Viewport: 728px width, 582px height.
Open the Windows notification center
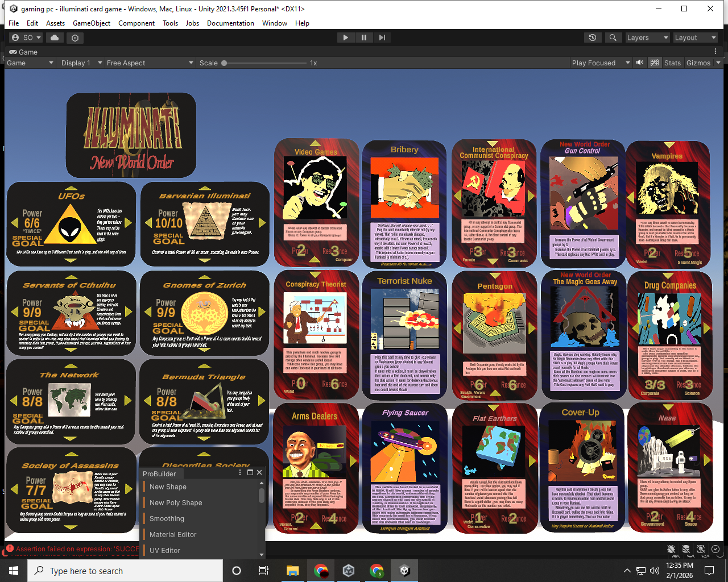(x=709, y=571)
